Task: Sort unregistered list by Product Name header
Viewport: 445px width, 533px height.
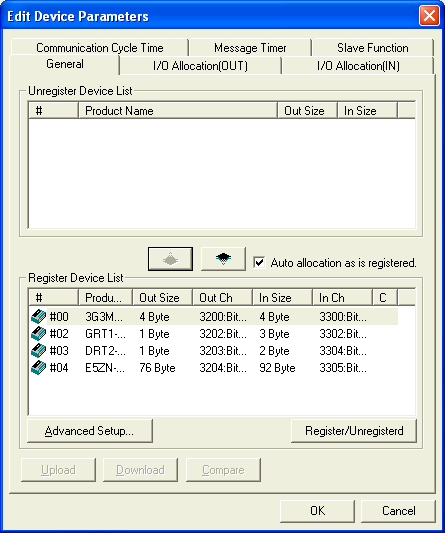Action: tap(178, 110)
